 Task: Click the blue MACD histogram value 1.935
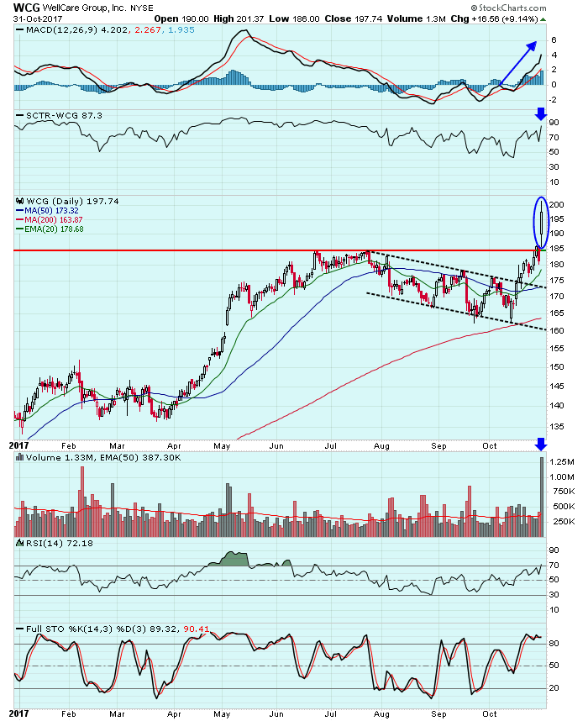181,30
